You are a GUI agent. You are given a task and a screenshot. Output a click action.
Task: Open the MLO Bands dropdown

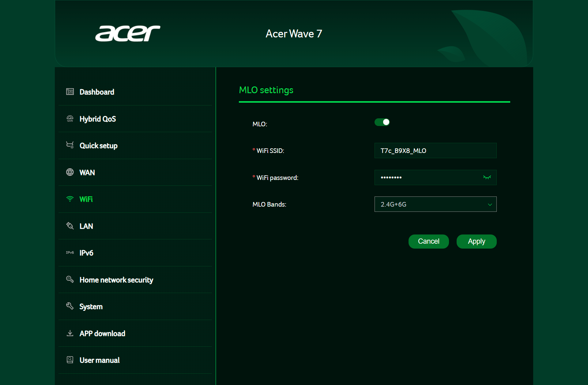tap(435, 204)
